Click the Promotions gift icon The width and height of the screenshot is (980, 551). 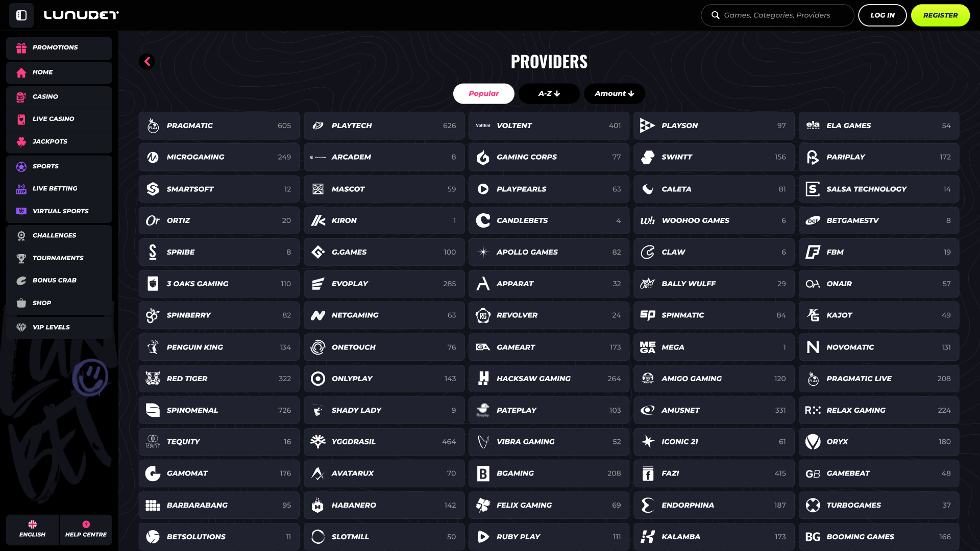pyautogui.click(x=21, y=48)
